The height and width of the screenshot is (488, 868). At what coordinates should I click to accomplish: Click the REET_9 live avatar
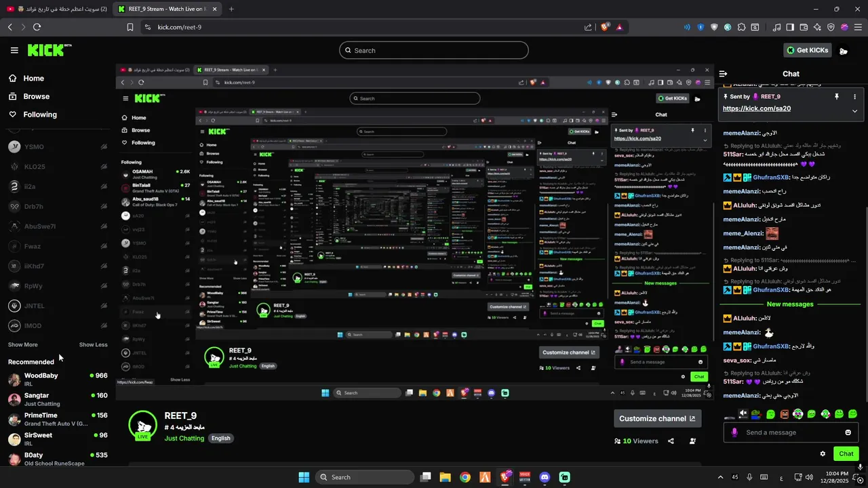[x=142, y=425]
